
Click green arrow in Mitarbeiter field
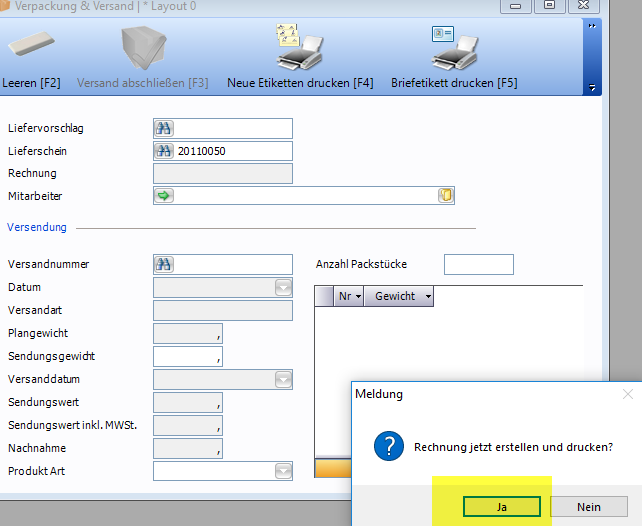(164, 196)
